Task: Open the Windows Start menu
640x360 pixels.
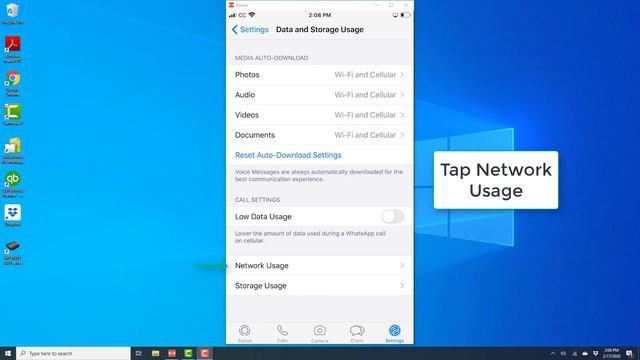Action: 8,353
